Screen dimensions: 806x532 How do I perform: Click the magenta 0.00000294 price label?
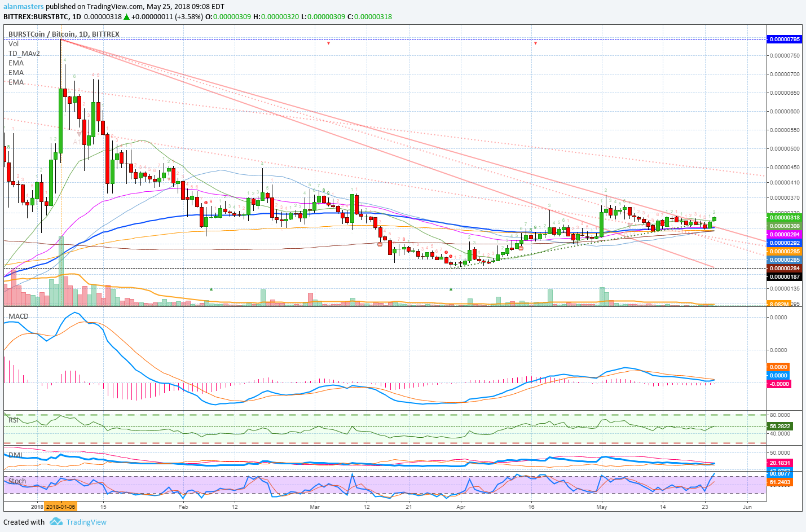click(x=785, y=235)
